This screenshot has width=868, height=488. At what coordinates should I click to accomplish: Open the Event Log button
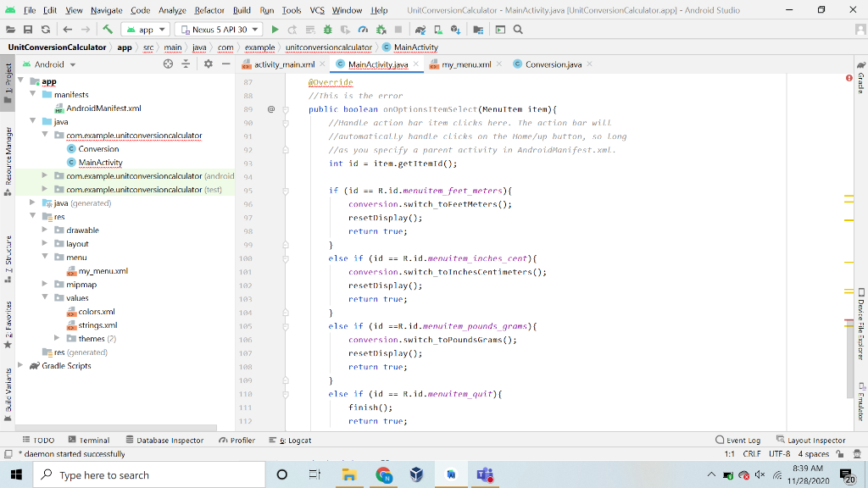(738, 440)
